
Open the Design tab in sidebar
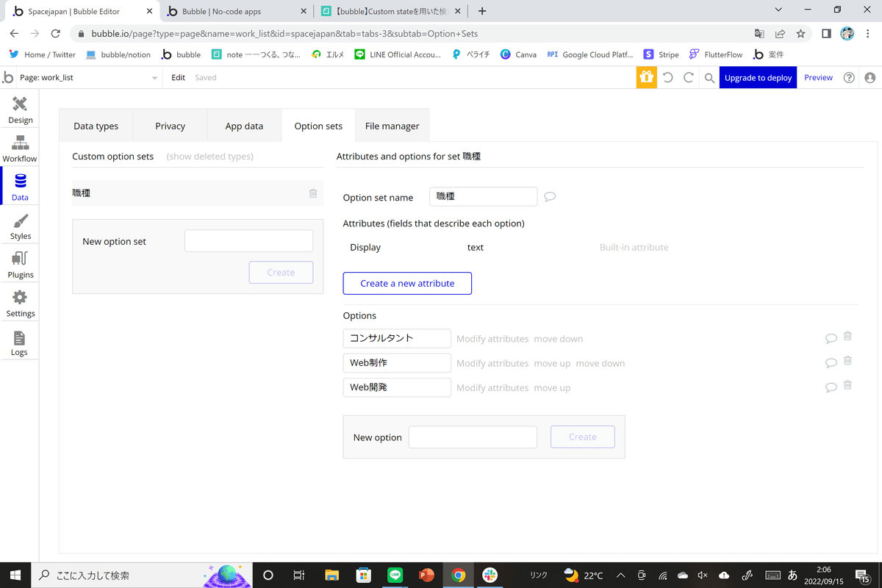click(x=20, y=110)
